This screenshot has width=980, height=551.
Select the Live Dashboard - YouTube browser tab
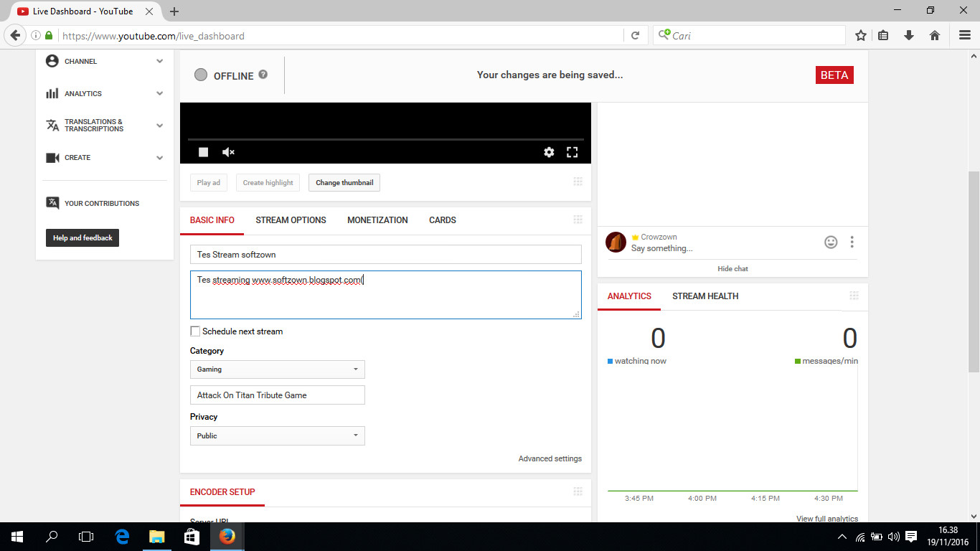point(86,11)
